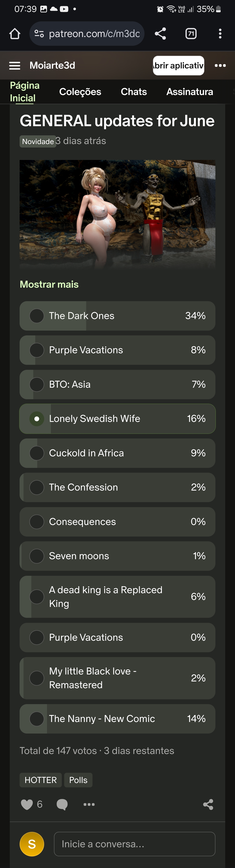Switch to the Coleções tab

tap(80, 92)
